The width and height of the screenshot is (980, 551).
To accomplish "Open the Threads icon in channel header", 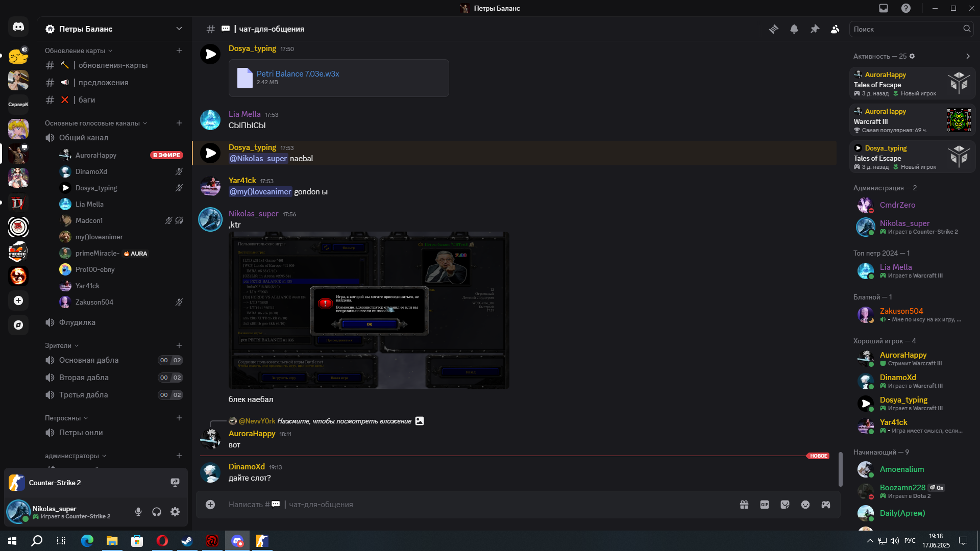I will point(774,29).
